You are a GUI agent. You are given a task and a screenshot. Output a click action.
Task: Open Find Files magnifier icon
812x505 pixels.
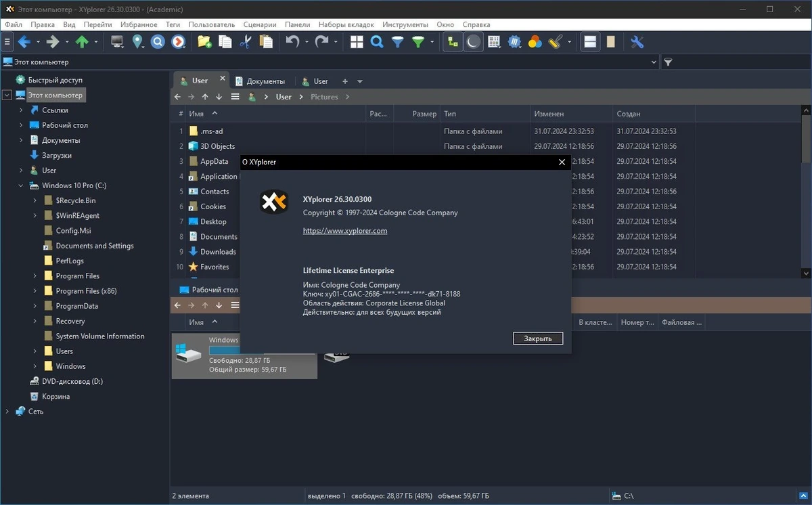point(377,42)
